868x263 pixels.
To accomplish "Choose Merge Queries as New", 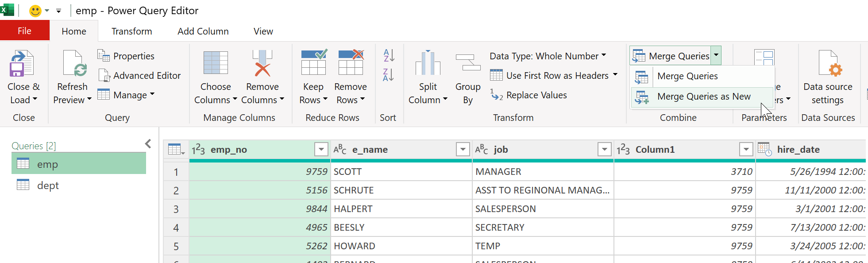I will tap(703, 97).
